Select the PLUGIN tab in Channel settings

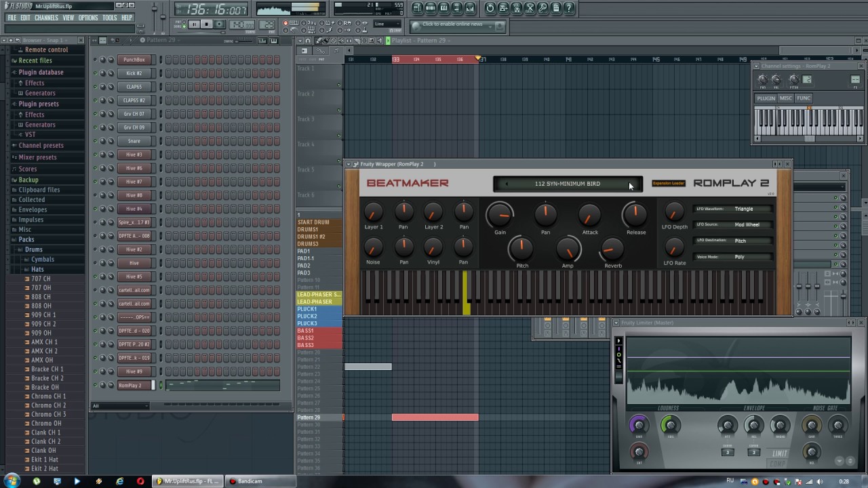766,98
